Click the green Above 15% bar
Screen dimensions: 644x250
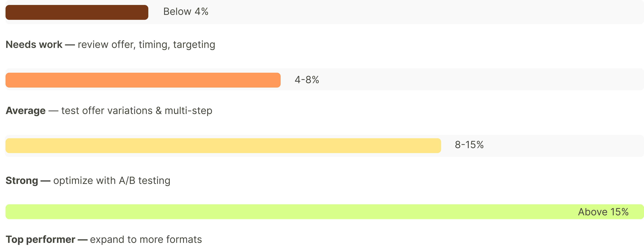pyautogui.click(x=288, y=212)
